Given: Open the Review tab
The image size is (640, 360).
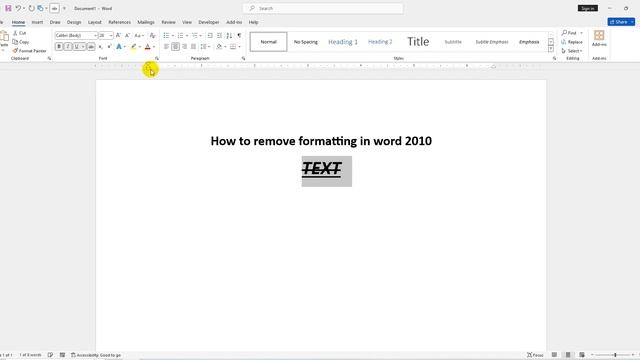Looking at the screenshot, I should (168, 22).
